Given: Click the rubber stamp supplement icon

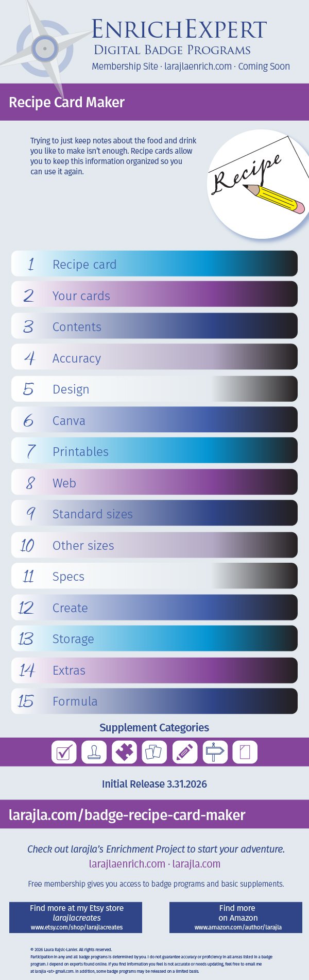Looking at the screenshot, I should [94, 752].
